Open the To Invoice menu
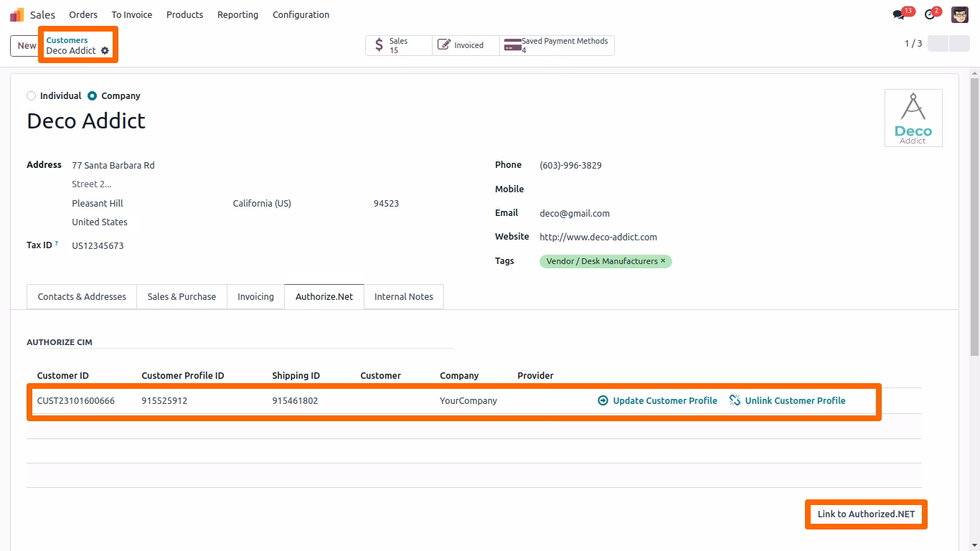 (132, 14)
